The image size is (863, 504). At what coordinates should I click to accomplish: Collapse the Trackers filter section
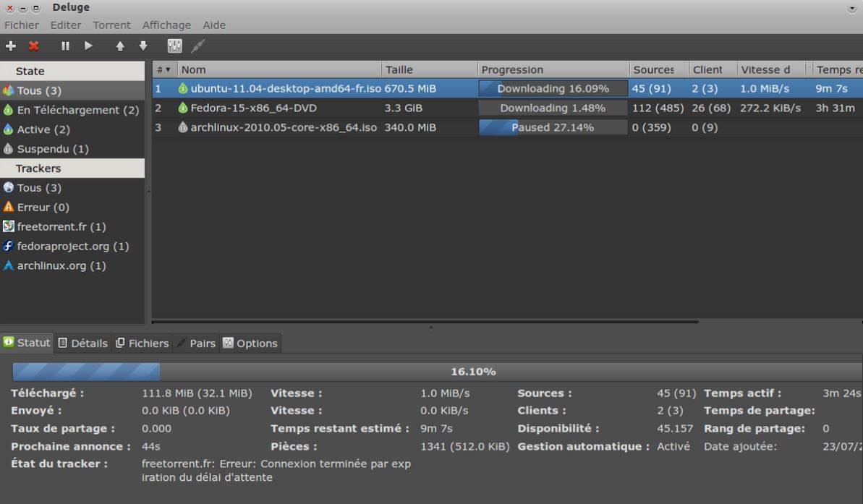point(38,168)
